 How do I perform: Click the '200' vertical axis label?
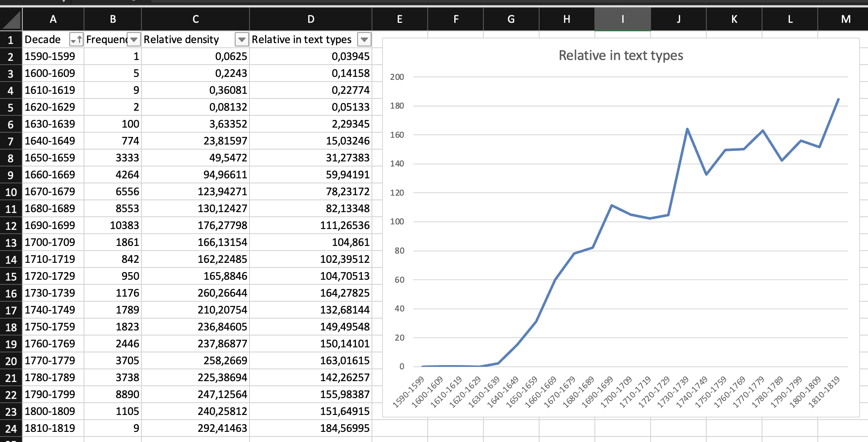[397, 77]
